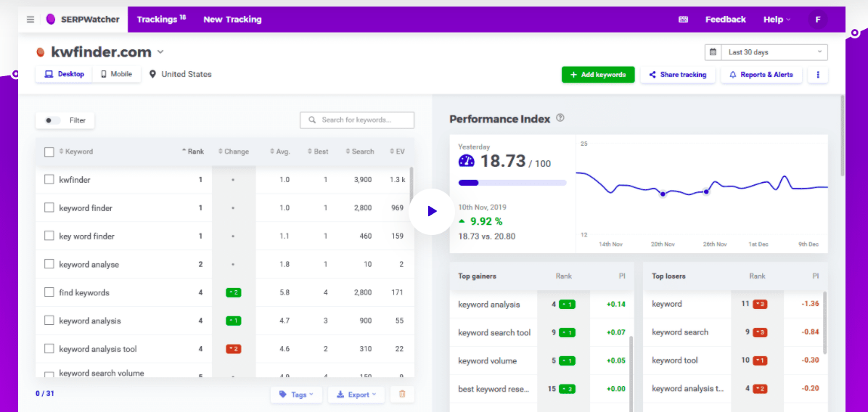Click the -1.36 PI value
The image size is (868, 412).
tap(808, 304)
